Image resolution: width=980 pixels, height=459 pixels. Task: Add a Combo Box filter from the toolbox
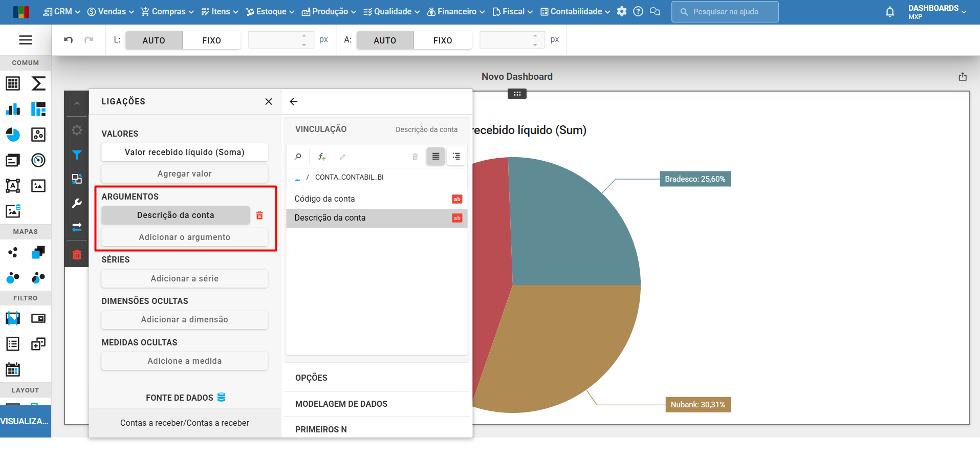click(38, 318)
